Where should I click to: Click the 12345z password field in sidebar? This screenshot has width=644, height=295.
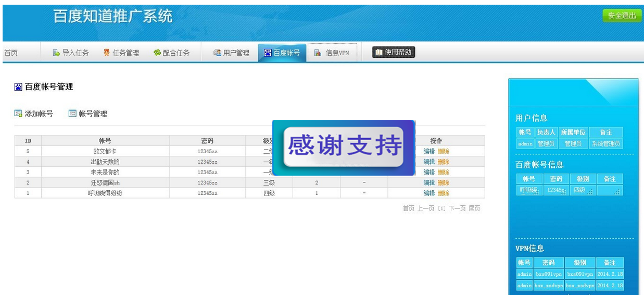tap(555, 190)
